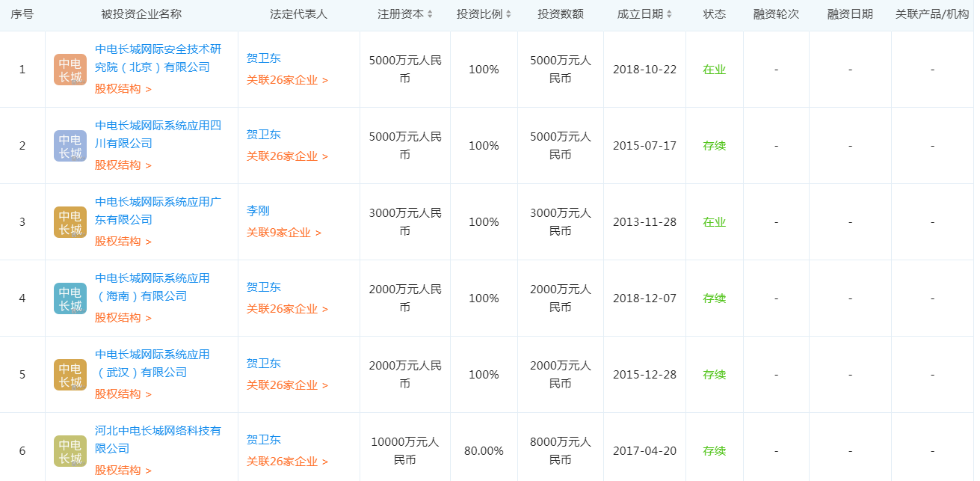Image resolution: width=980 pixels, height=481 pixels.
Task: Select the 2015-07-17 founding date
Action: [644, 146]
